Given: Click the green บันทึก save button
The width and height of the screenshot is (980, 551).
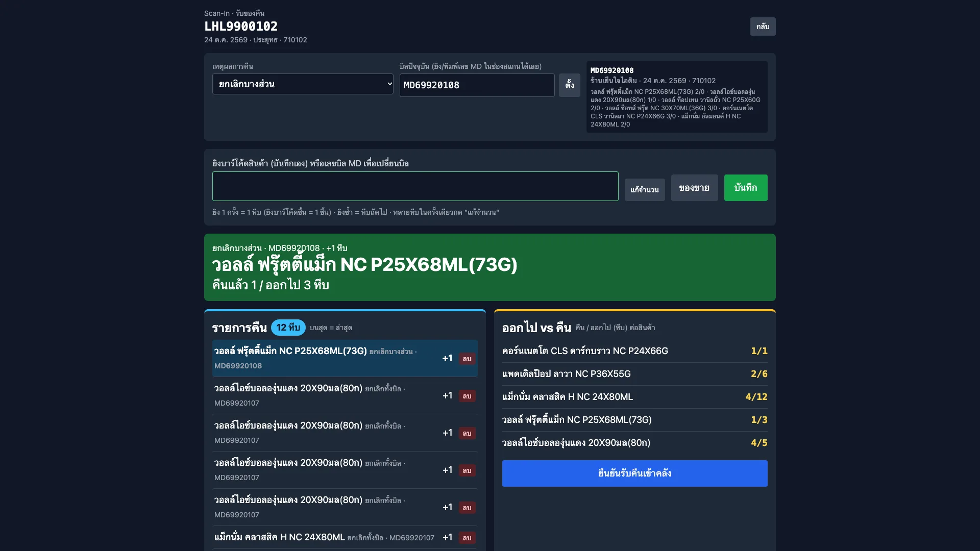Looking at the screenshot, I should (x=746, y=188).
